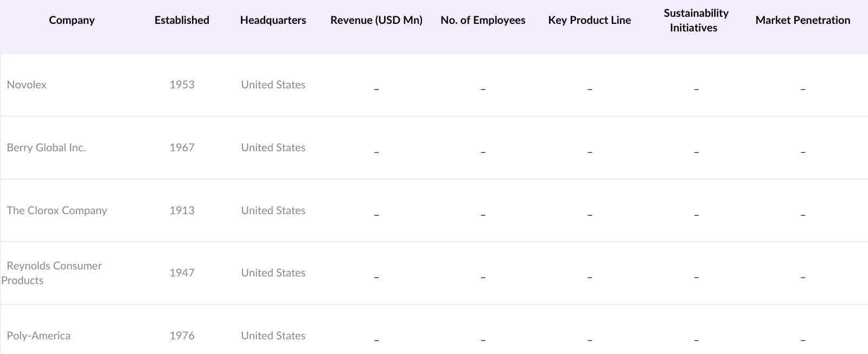The image size is (868, 354).
Task: Select the 1976 established cell
Action: [x=182, y=336]
